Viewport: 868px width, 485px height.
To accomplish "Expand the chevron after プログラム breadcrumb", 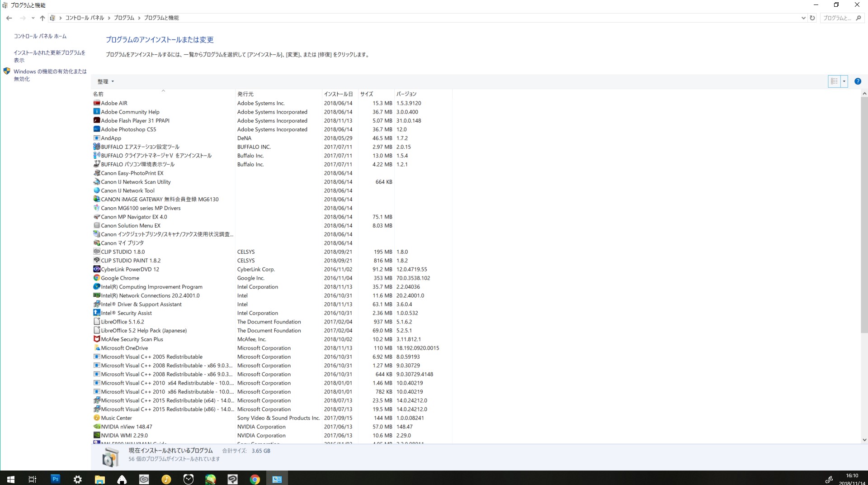I will [139, 18].
